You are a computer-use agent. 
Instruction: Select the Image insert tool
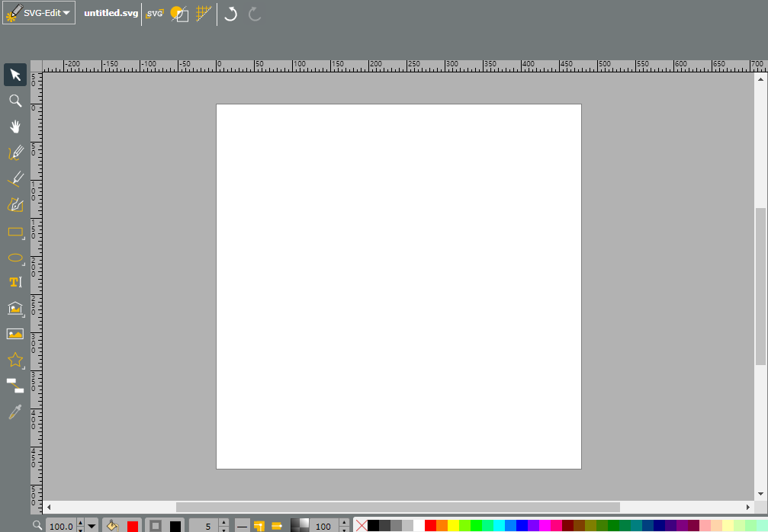pos(15,335)
